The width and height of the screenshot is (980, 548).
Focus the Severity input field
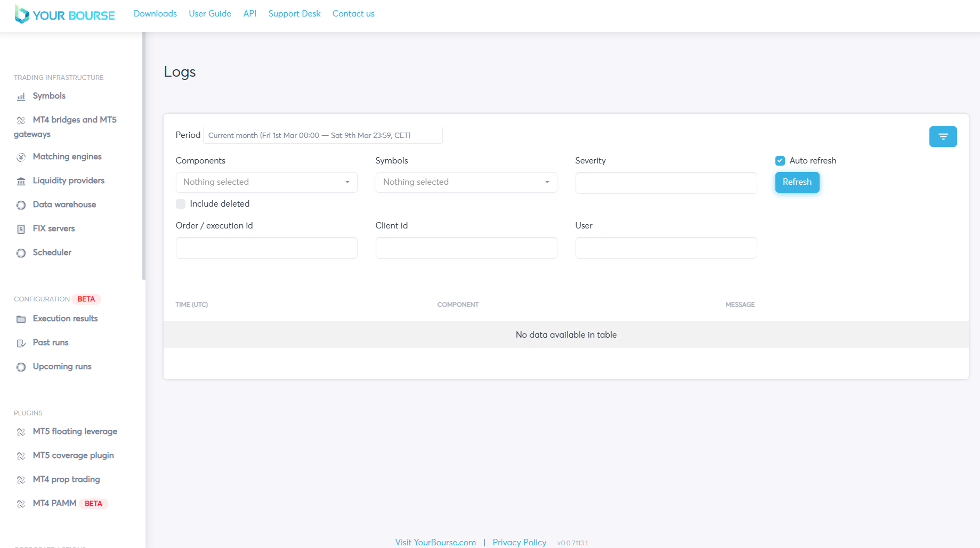(x=666, y=183)
